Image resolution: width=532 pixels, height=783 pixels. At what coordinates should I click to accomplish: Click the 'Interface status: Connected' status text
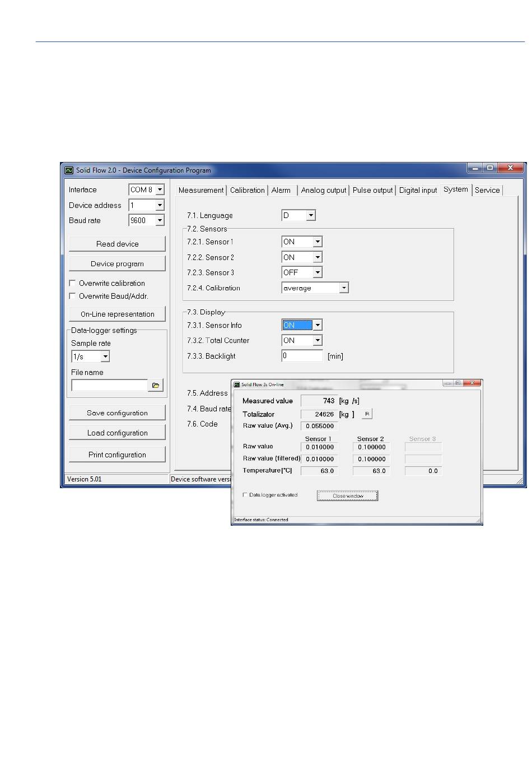261,520
